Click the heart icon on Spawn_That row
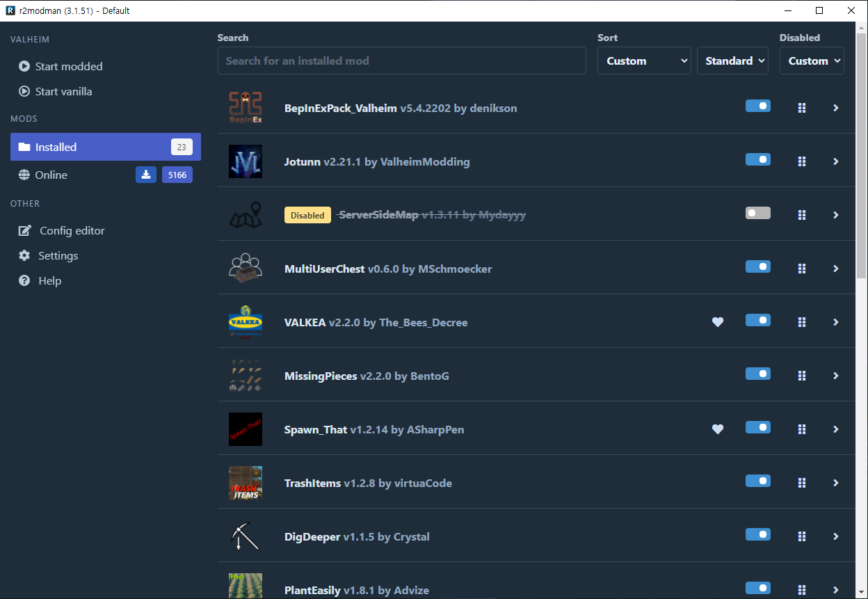 pos(718,429)
